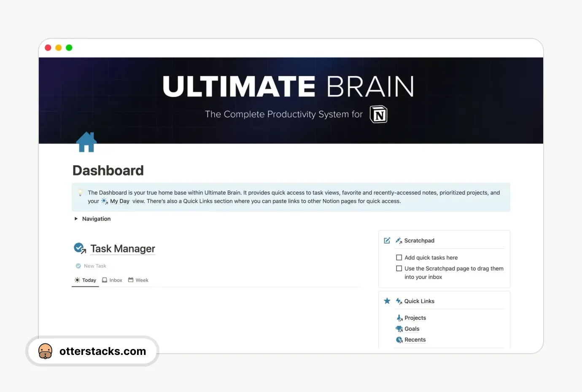Click the New Task button
This screenshot has width=582, height=392.
coord(91,266)
